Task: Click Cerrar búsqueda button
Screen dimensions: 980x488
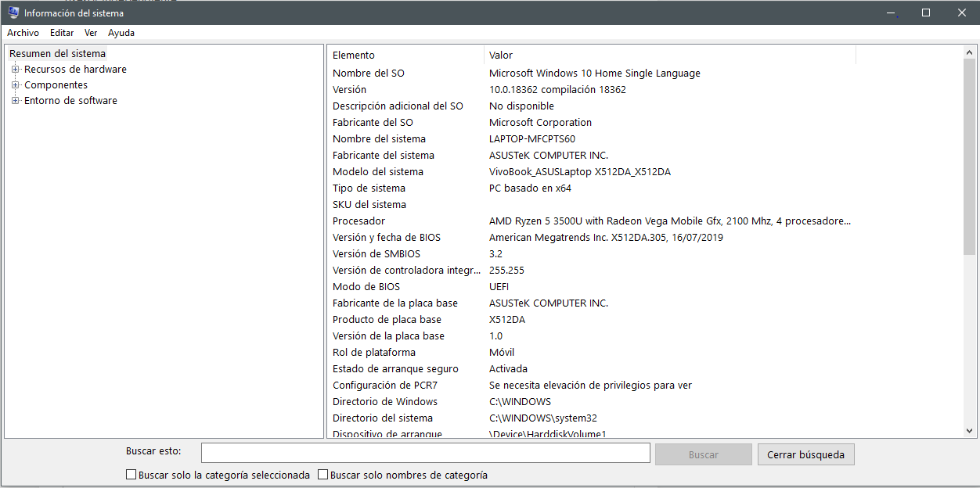Action: (806, 454)
